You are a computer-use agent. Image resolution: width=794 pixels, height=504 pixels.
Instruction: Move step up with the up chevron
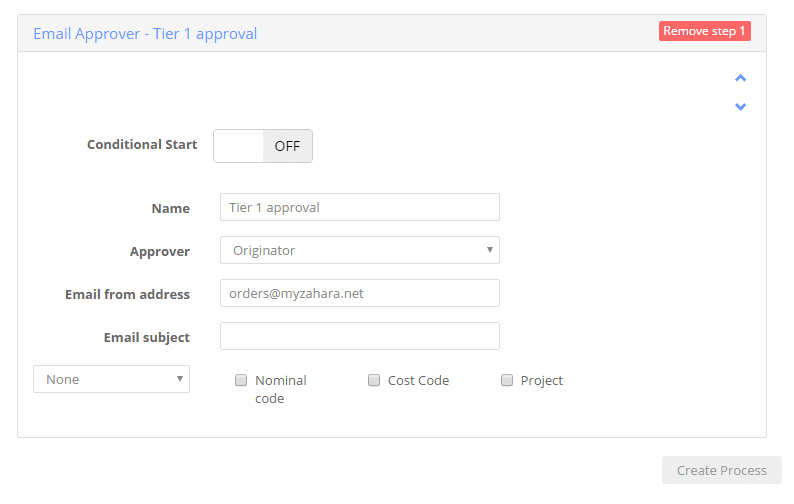point(740,78)
